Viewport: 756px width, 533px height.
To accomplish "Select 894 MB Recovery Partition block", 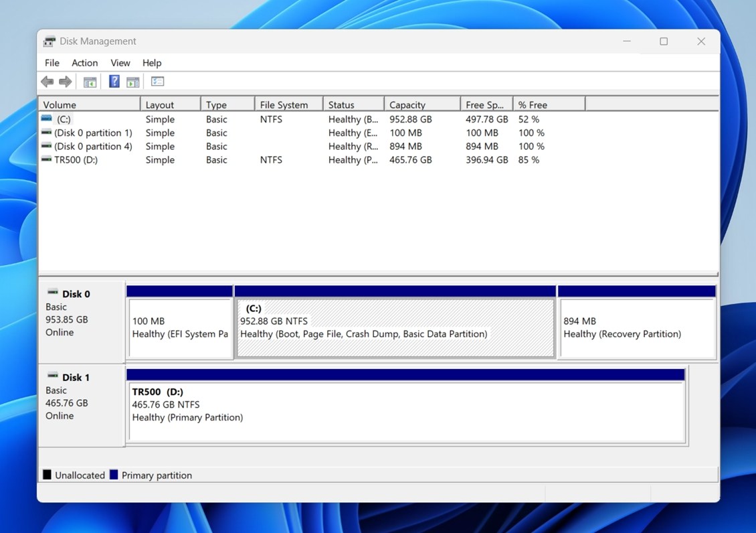I will point(636,327).
